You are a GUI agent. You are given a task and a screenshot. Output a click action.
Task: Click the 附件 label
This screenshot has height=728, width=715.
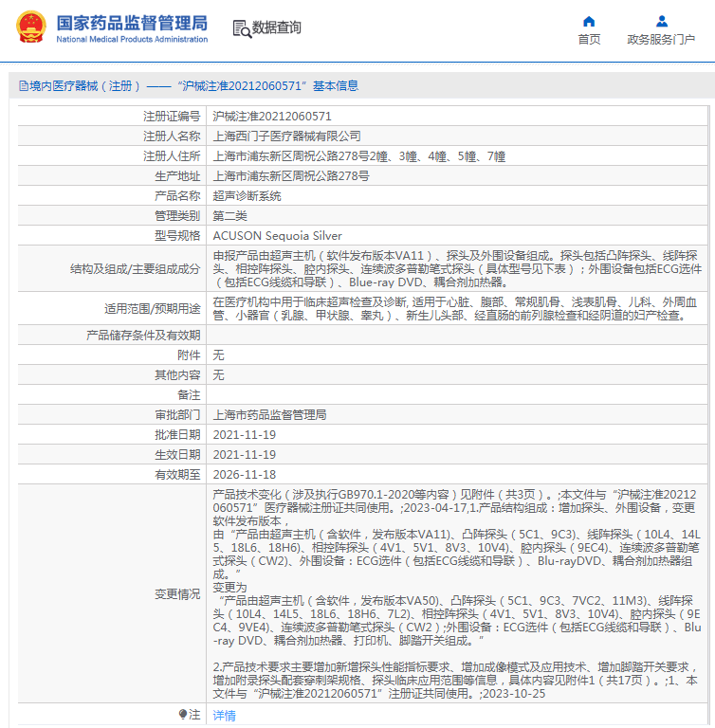189,355
